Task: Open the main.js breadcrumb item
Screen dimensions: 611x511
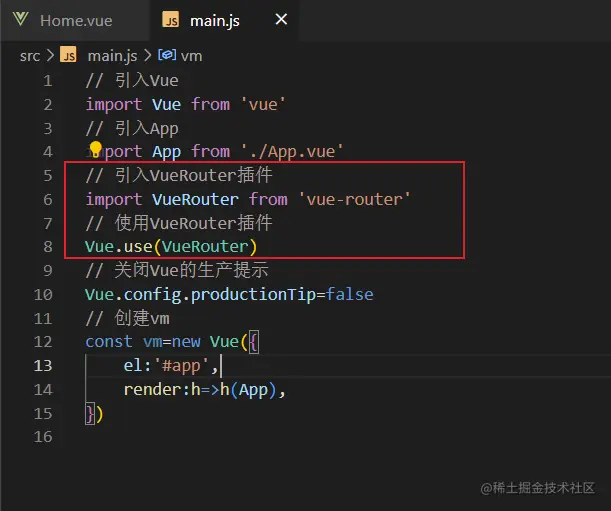Action: (x=112, y=56)
